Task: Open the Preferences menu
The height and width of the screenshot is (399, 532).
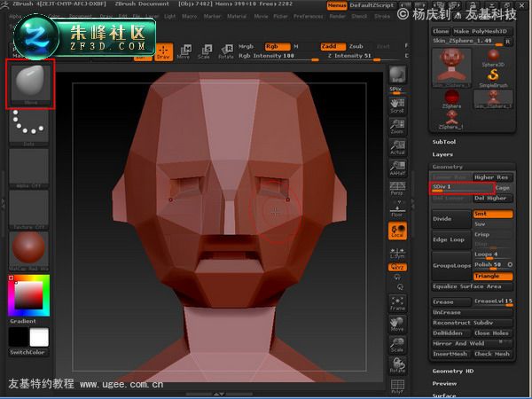Action: pos(308,16)
